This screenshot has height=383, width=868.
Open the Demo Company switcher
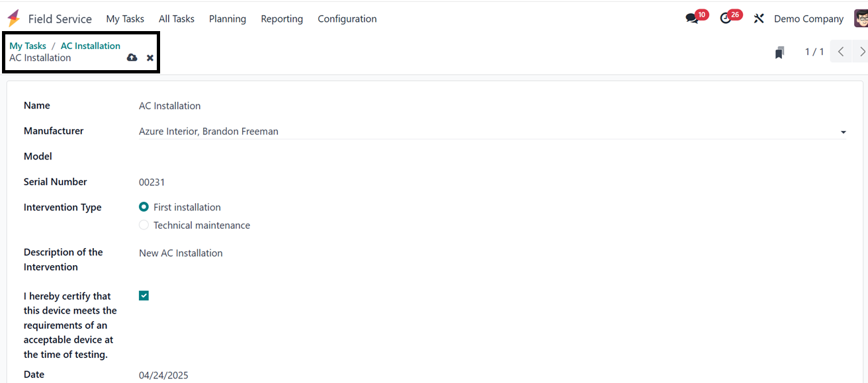click(x=808, y=19)
